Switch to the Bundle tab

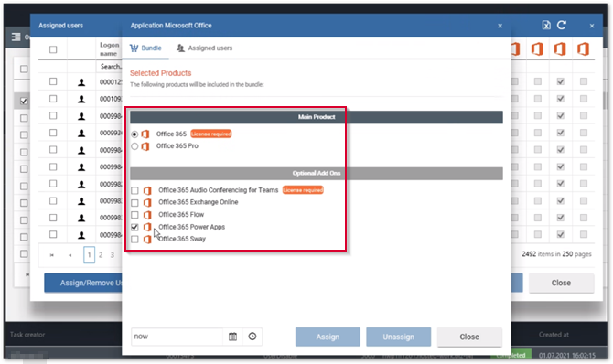tap(145, 48)
